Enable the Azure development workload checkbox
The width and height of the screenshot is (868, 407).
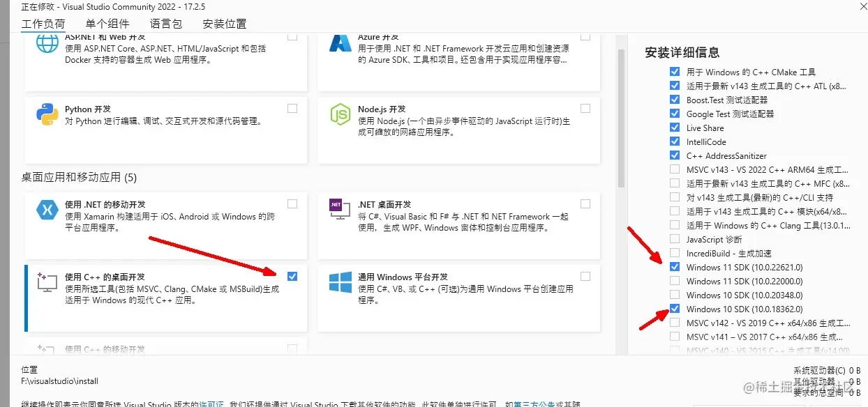tap(585, 36)
